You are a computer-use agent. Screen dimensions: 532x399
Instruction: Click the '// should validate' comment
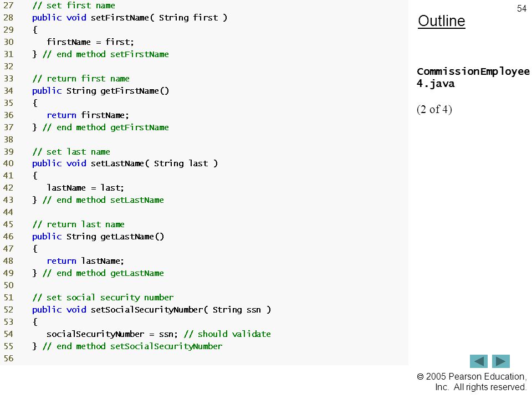pyautogui.click(x=227, y=334)
